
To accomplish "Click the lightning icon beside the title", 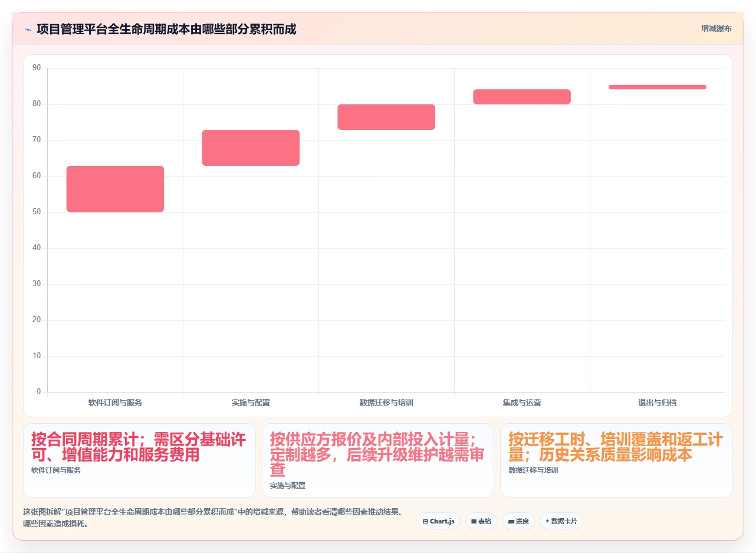I will tap(28, 29).
